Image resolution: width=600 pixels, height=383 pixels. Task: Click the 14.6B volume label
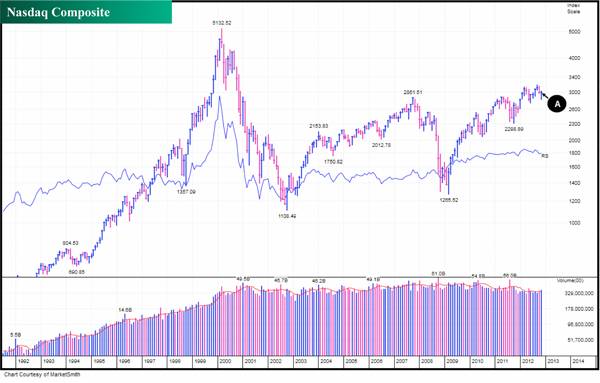[x=125, y=310]
